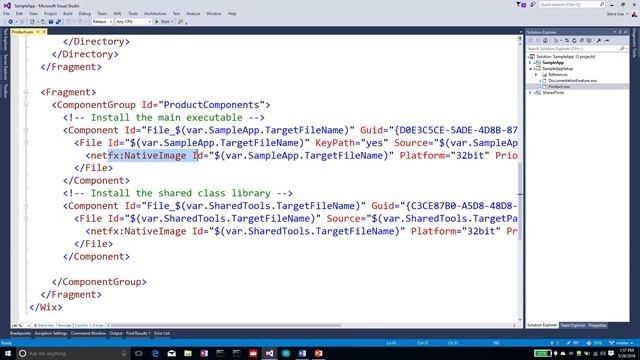Open the Build menu
Image resolution: width=640 pixels, height=360 pixels.
click(x=68, y=13)
